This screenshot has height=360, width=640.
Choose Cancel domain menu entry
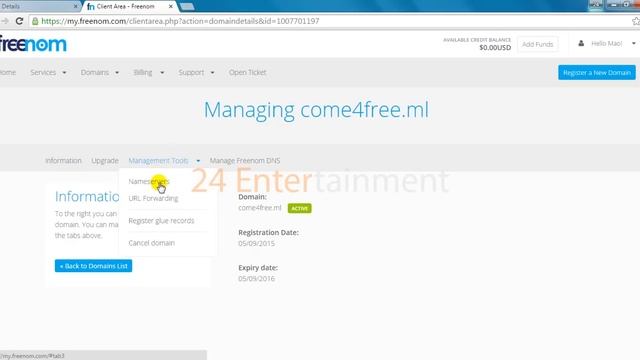(151, 243)
